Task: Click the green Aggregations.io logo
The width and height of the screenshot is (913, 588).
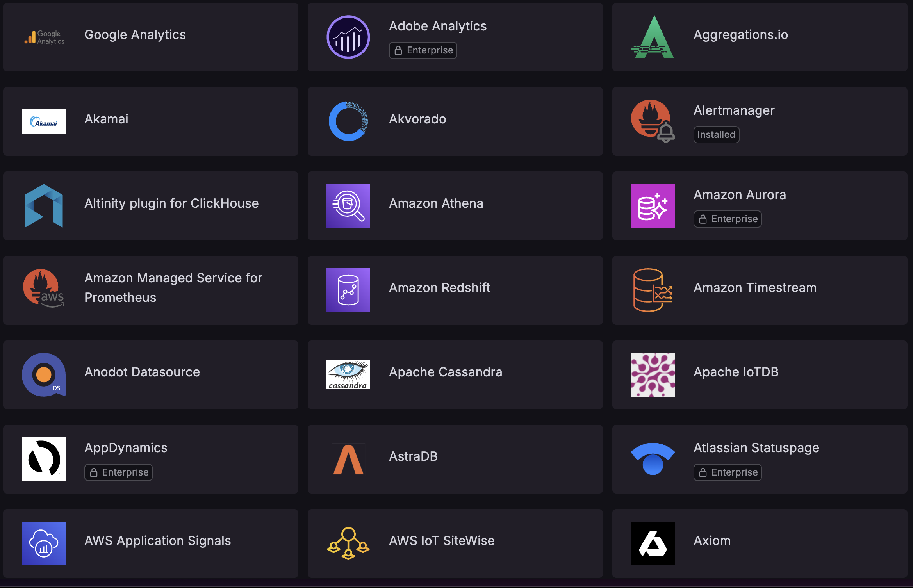Action: pos(653,37)
